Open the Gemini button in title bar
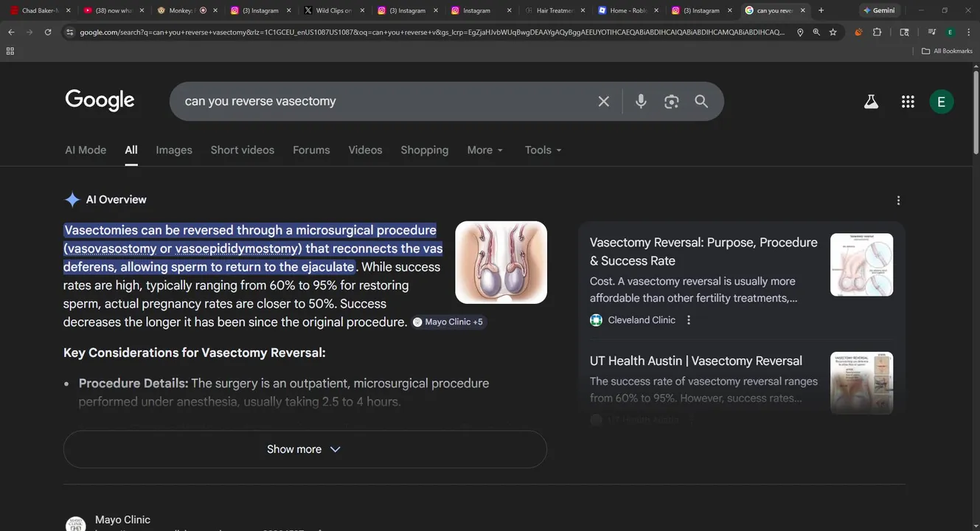This screenshot has width=980, height=531. (x=879, y=10)
